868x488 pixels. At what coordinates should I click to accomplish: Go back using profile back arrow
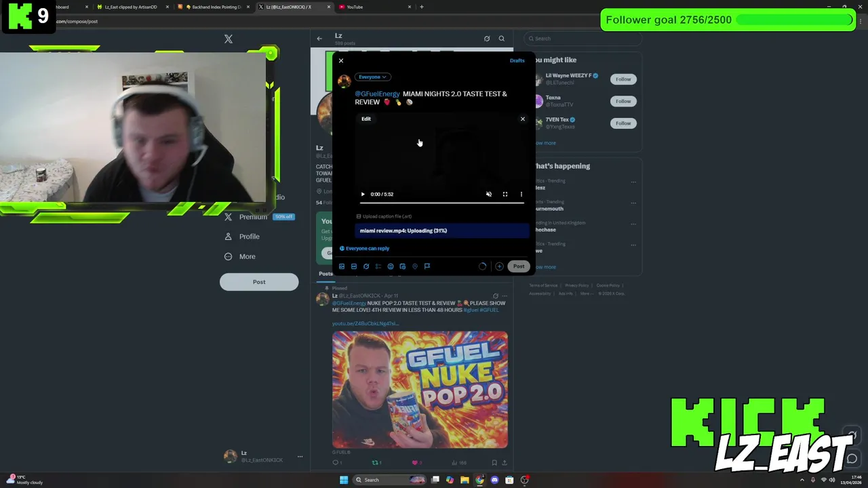(x=319, y=39)
